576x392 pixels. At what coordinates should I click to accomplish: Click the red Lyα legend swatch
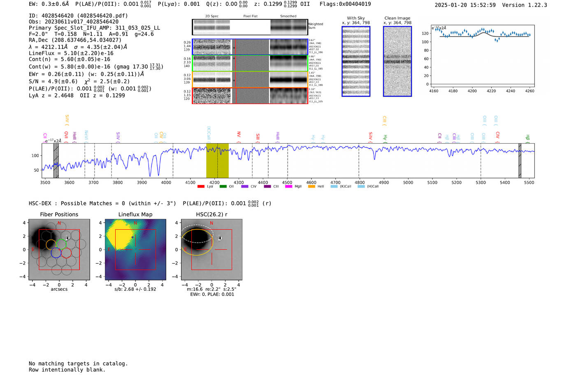(x=201, y=187)
